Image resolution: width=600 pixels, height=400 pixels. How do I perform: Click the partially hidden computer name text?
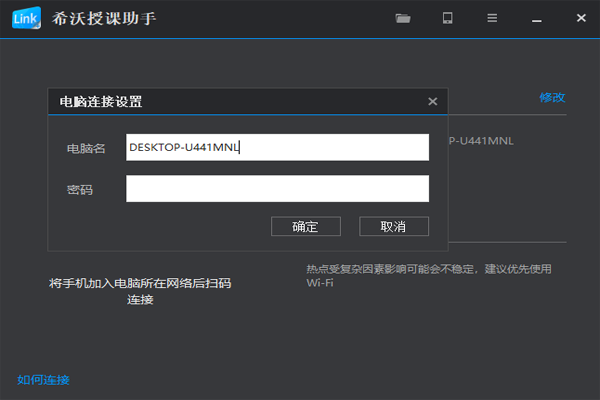click(x=481, y=141)
